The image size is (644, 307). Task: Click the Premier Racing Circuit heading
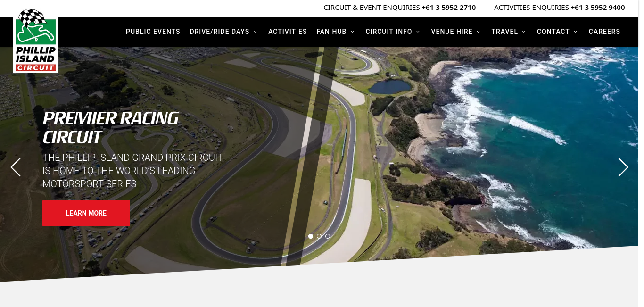click(111, 127)
